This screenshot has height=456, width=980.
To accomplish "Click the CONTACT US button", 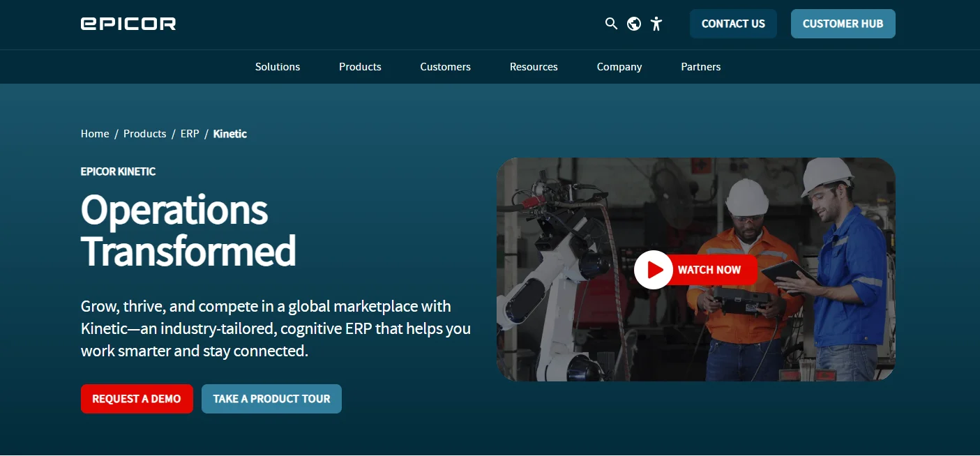I will 733,24.
